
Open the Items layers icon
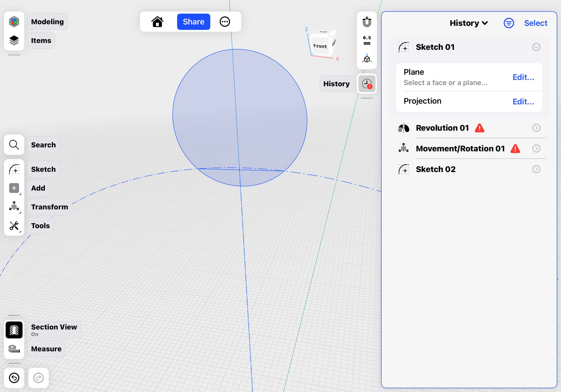(14, 40)
